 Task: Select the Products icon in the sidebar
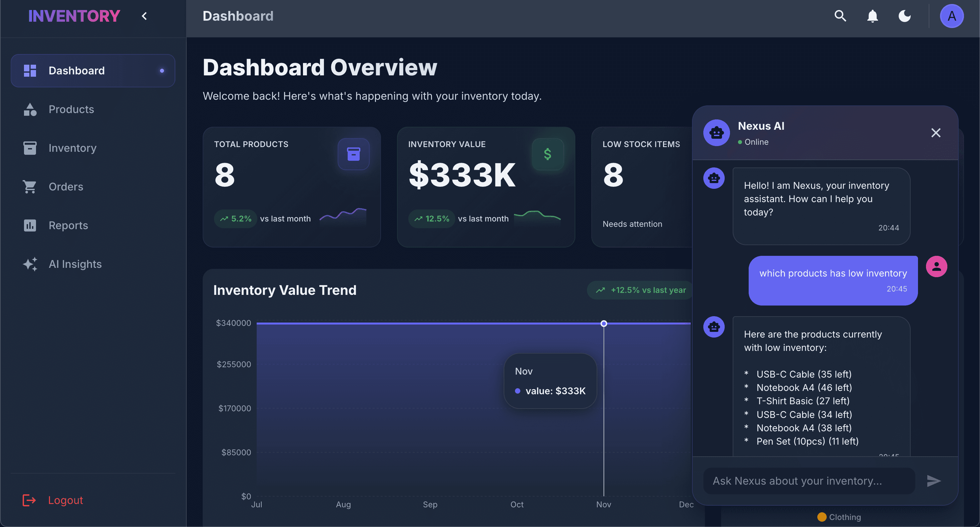(x=30, y=109)
